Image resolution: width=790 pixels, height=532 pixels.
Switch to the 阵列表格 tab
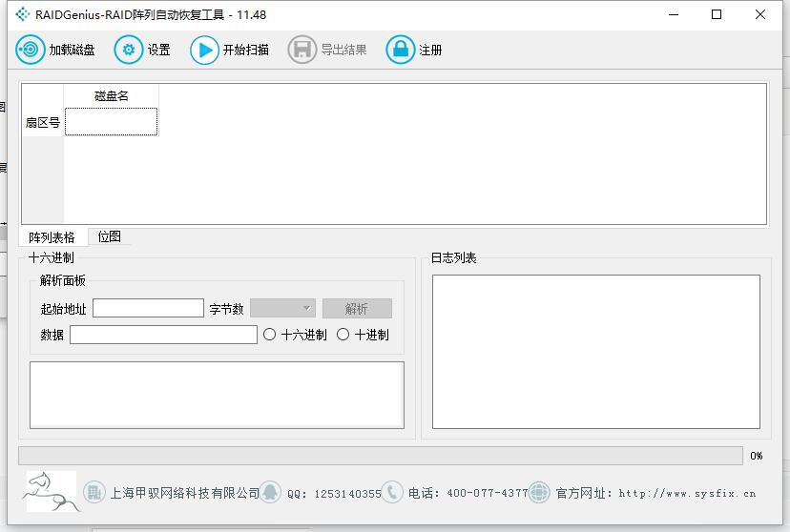(52, 237)
